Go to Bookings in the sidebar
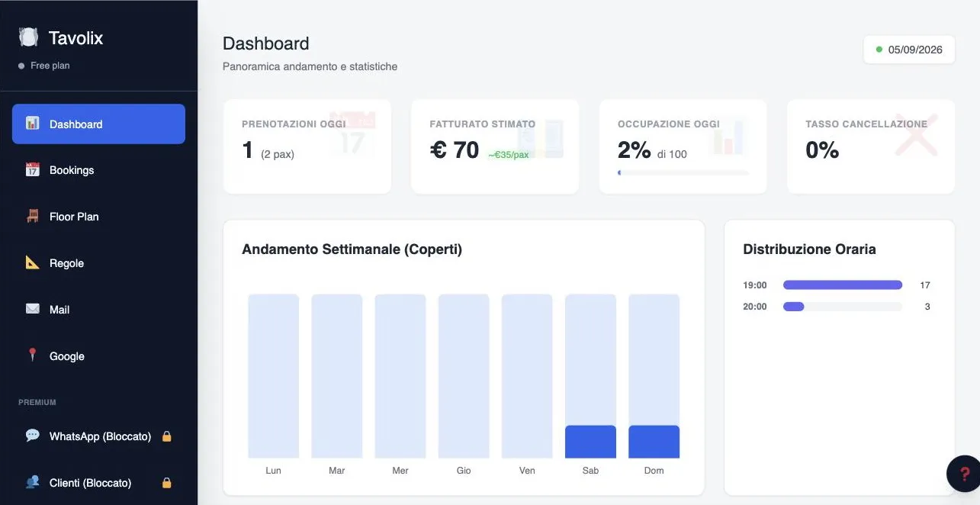 point(98,170)
